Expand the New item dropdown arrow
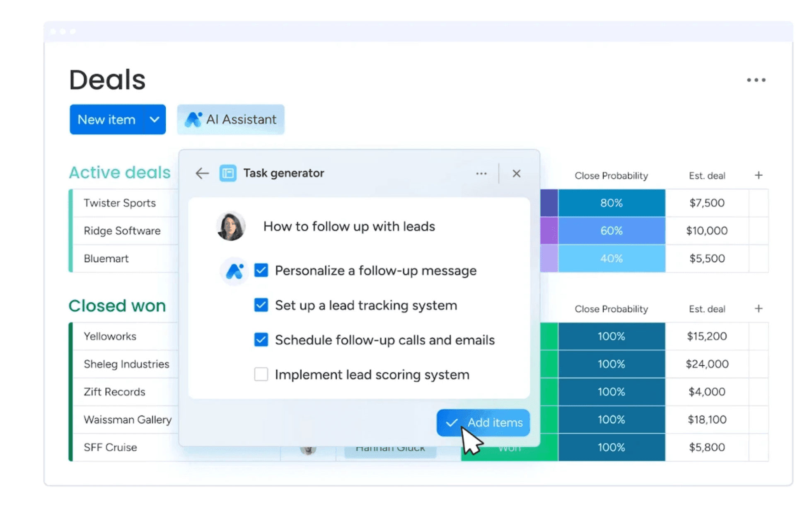812x510 pixels. coord(155,120)
